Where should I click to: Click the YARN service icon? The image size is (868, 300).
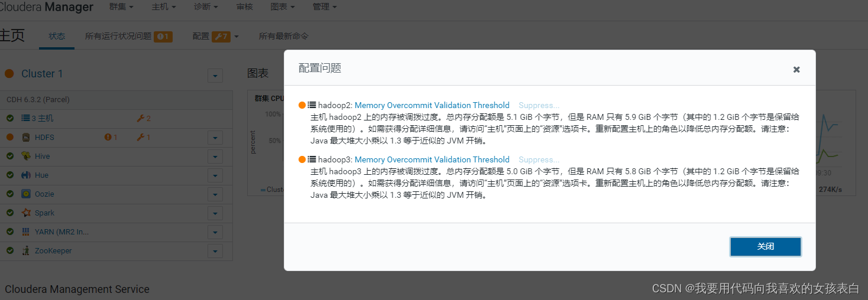[26, 232]
